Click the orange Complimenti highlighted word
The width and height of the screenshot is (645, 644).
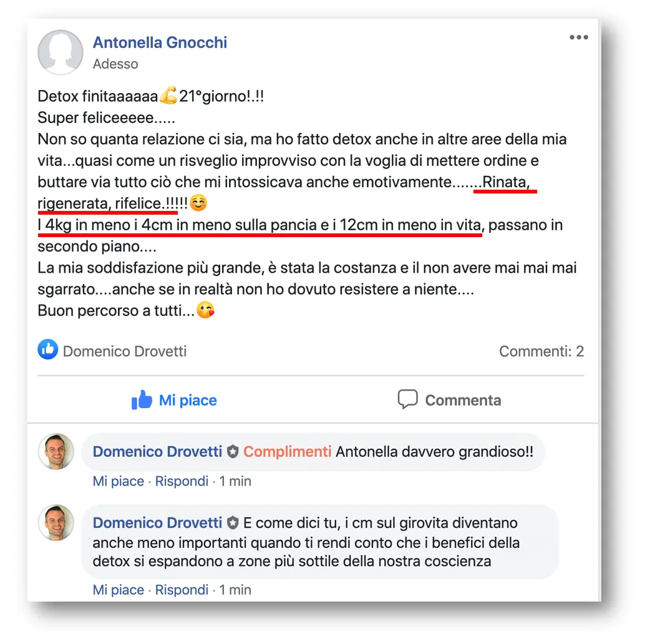(x=287, y=451)
